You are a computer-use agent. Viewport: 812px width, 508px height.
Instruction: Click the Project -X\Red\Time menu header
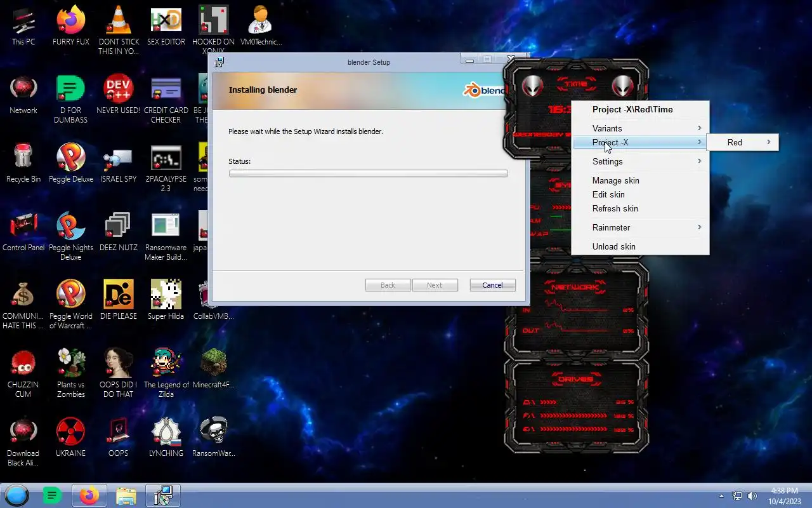[x=632, y=109]
